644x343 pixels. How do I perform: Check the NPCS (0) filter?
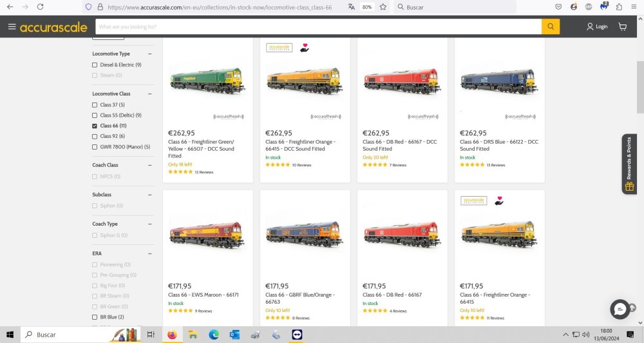pyautogui.click(x=95, y=177)
